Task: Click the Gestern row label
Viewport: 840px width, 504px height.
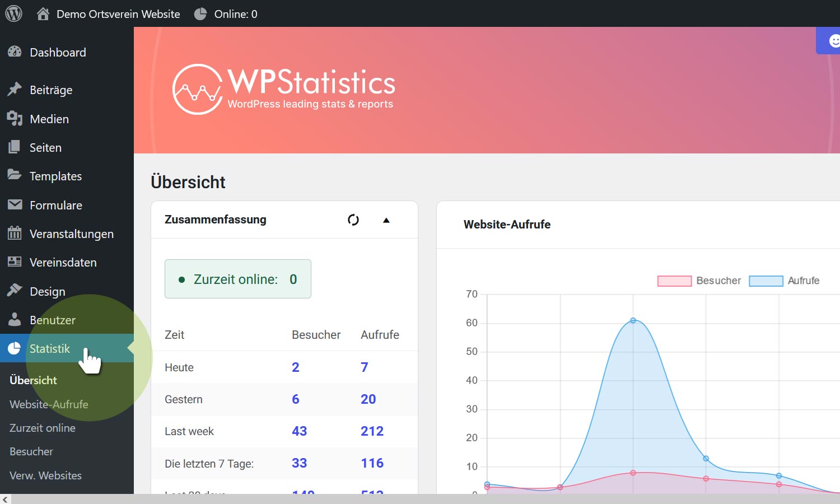Action: click(x=184, y=399)
